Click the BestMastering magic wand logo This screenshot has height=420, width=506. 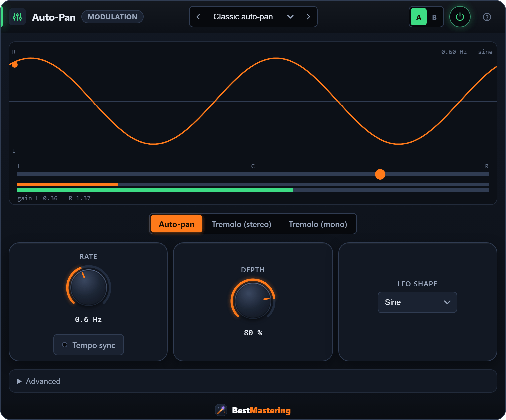coord(221,410)
